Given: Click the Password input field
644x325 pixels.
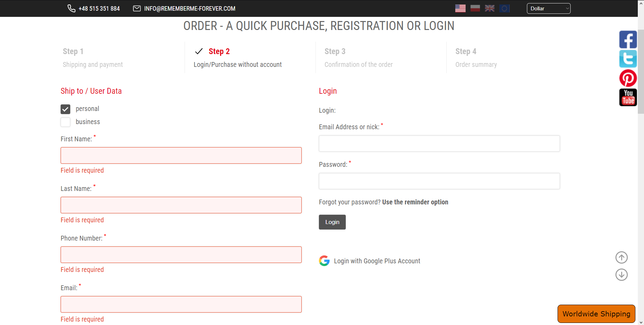Looking at the screenshot, I should click(439, 181).
